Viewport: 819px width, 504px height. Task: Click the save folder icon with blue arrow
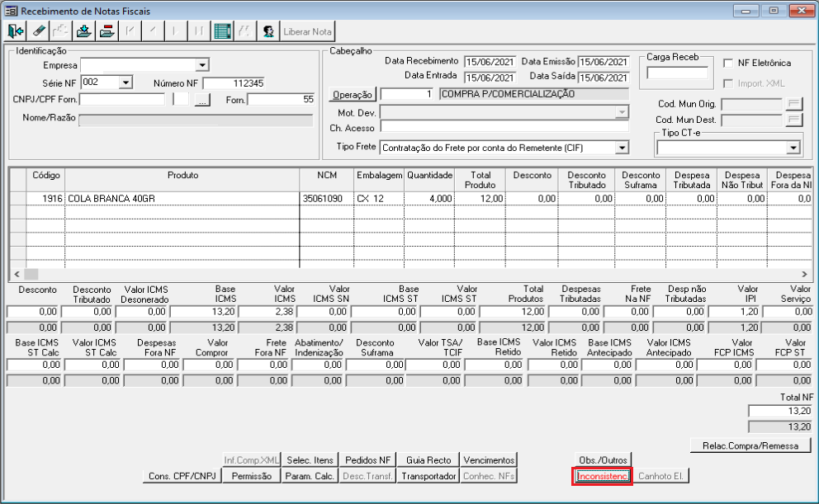click(x=83, y=31)
